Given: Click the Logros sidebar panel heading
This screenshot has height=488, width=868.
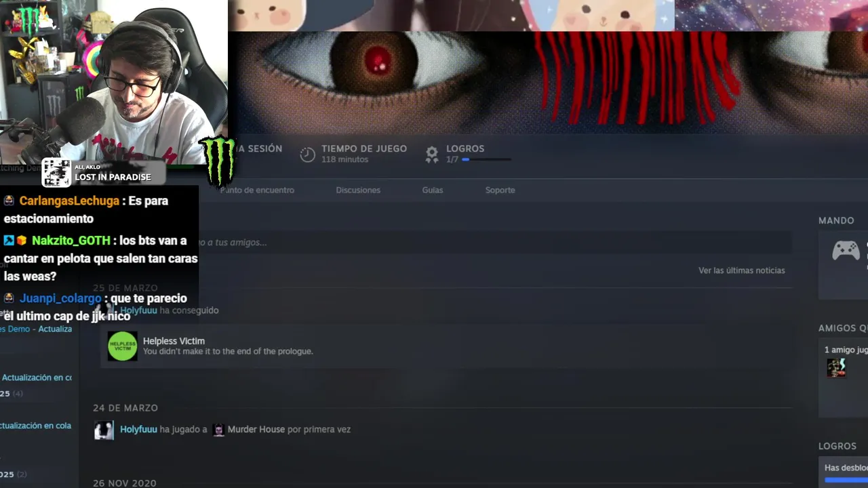Looking at the screenshot, I should (x=837, y=447).
